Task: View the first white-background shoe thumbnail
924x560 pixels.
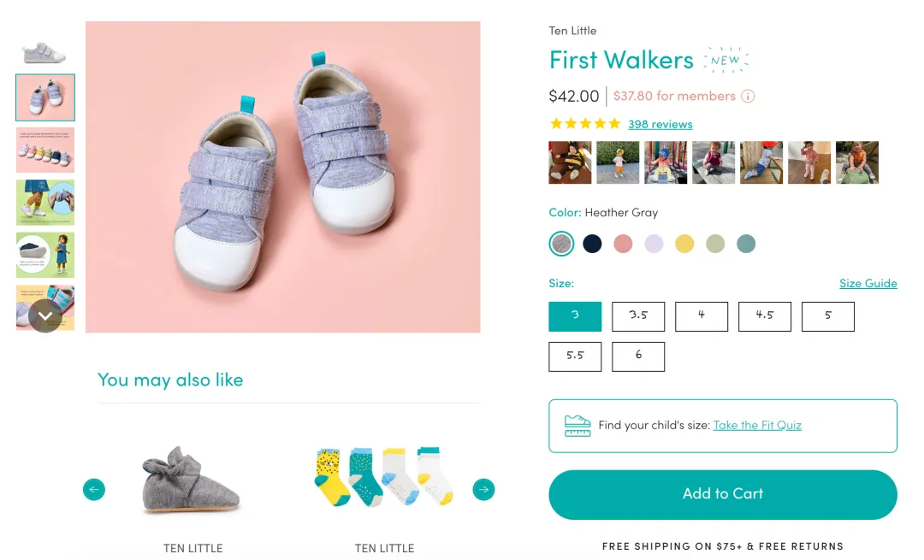Action: coord(44,51)
